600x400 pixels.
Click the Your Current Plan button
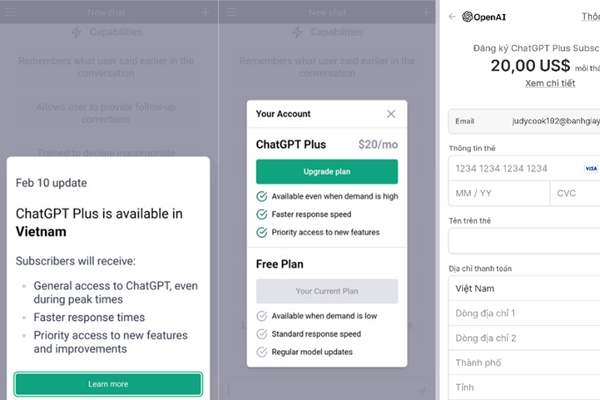coord(327,291)
